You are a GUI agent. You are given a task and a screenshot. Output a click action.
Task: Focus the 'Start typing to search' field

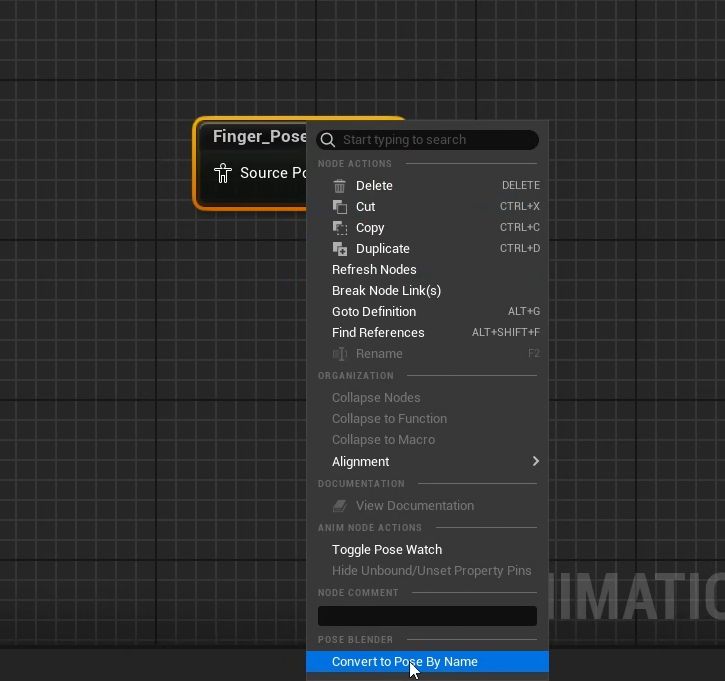[x=428, y=140]
